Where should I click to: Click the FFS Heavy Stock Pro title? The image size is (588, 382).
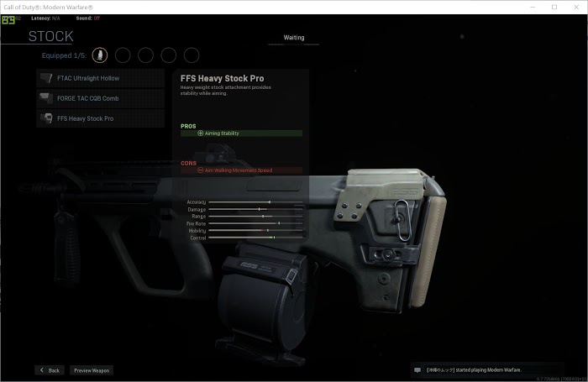222,78
